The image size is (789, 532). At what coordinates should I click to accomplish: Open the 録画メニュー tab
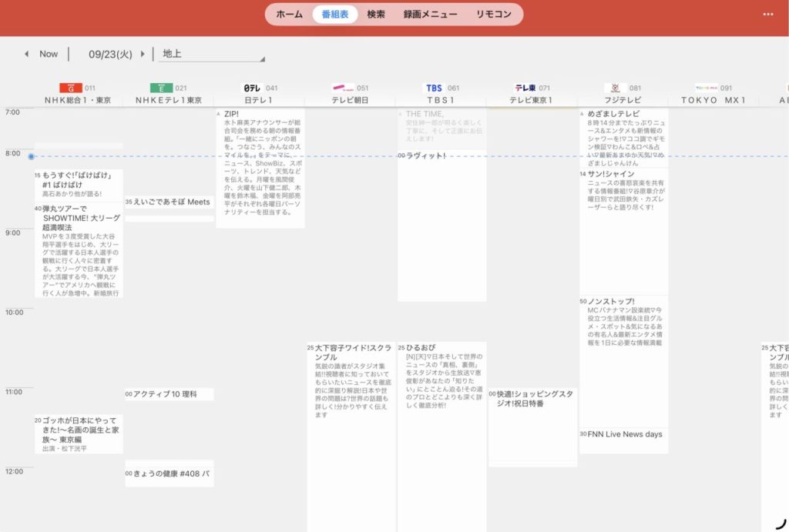(x=430, y=14)
